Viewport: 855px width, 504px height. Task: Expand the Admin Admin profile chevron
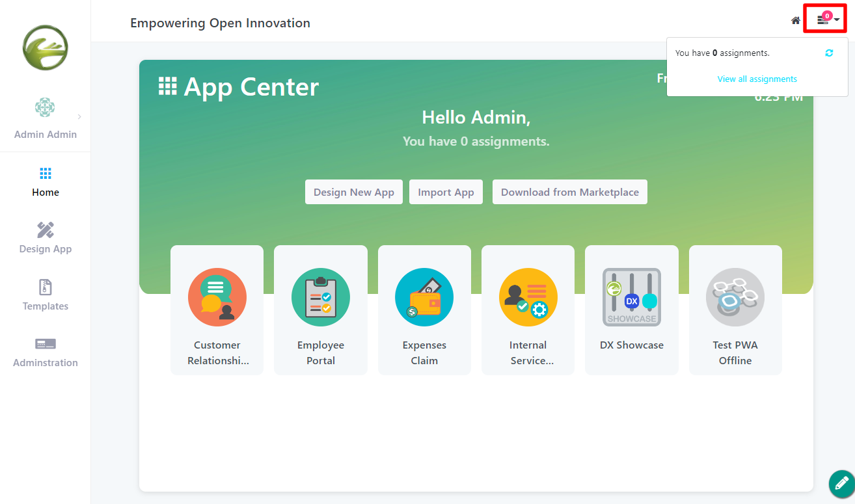pos(79,117)
